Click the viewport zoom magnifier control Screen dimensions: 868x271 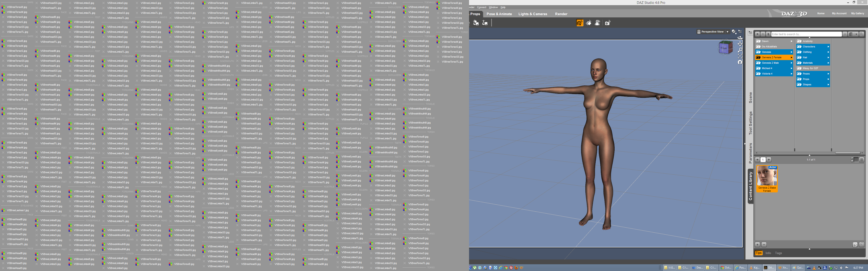tap(740, 50)
